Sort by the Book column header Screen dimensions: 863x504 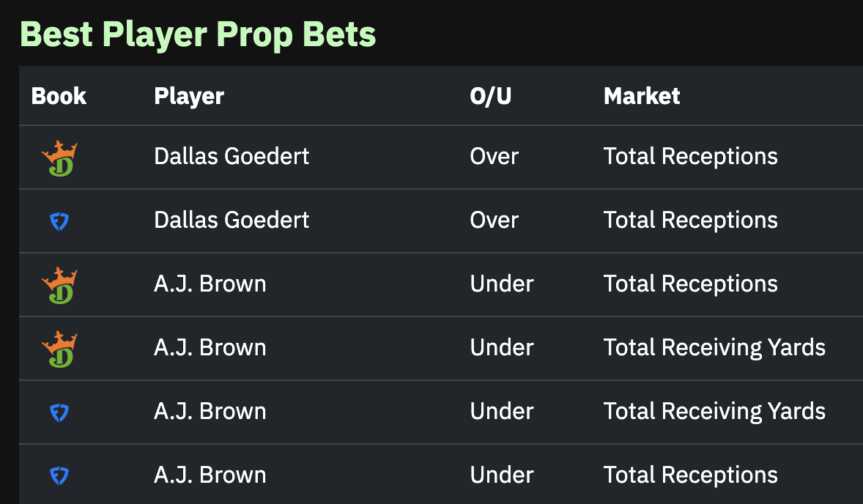[59, 96]
